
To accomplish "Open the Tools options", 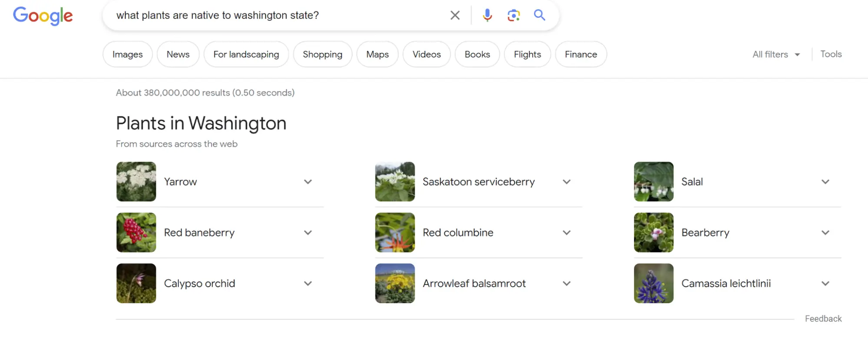I will click(831, 54).
